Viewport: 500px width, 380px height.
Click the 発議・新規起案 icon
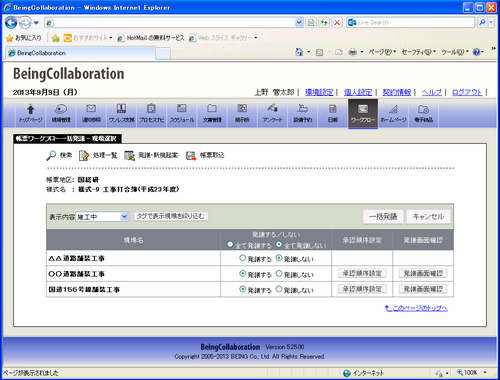(x=129, y=155)
